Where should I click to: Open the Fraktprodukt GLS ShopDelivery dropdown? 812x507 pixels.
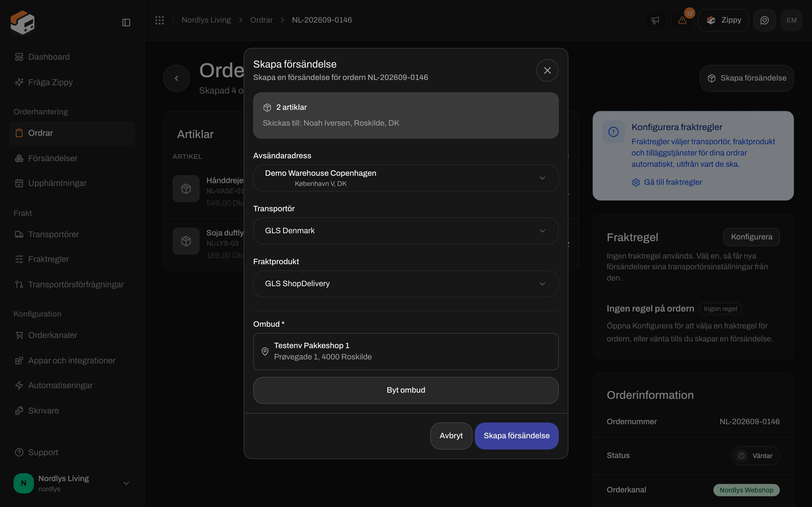pyautogui.click(x=406, y=284)
